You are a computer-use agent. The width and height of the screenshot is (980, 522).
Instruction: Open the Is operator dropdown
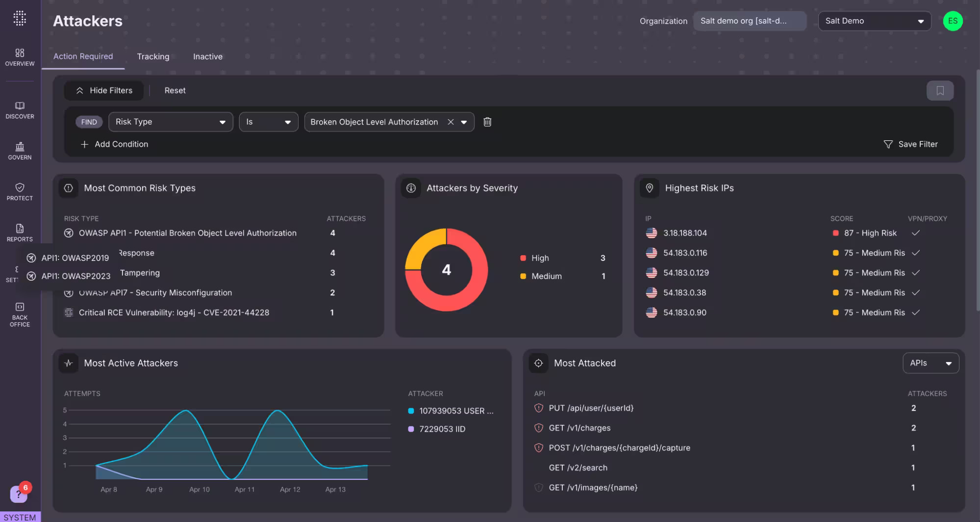(268, 122)
